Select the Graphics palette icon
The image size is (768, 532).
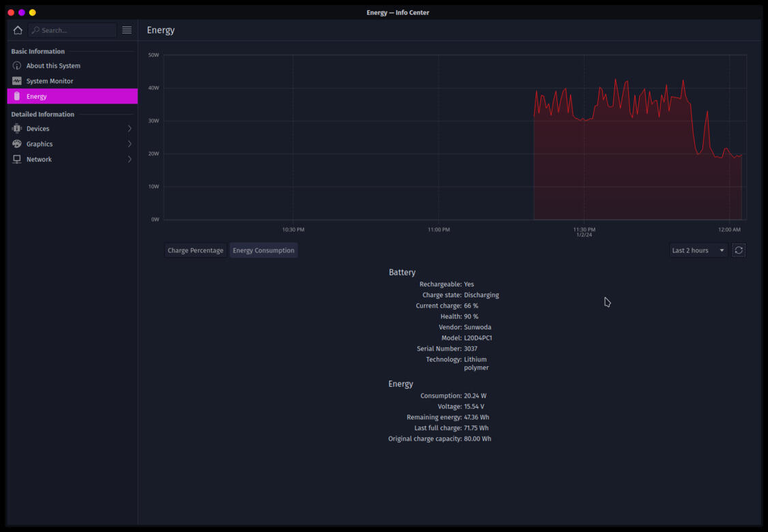pos(16,143)
